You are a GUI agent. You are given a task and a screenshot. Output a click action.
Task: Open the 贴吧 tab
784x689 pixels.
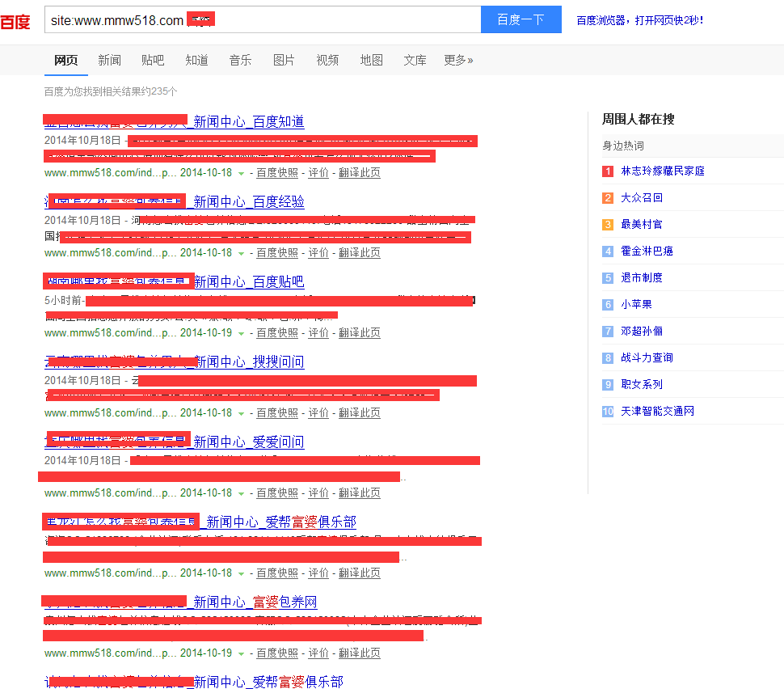coord(153,60)
